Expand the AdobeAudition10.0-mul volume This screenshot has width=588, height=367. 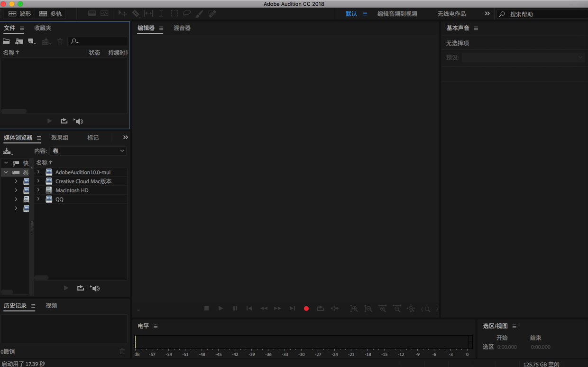tap(38, 172)
